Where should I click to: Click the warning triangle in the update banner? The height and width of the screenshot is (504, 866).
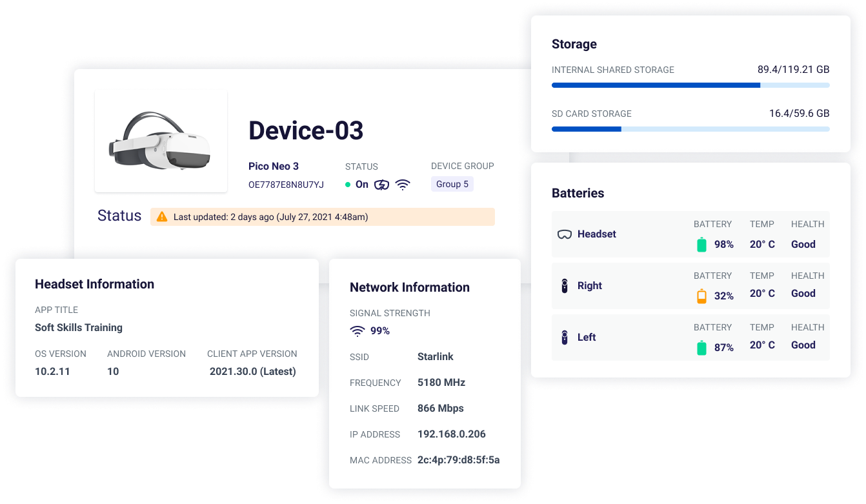pyautogui.click(x=161, y=217)
